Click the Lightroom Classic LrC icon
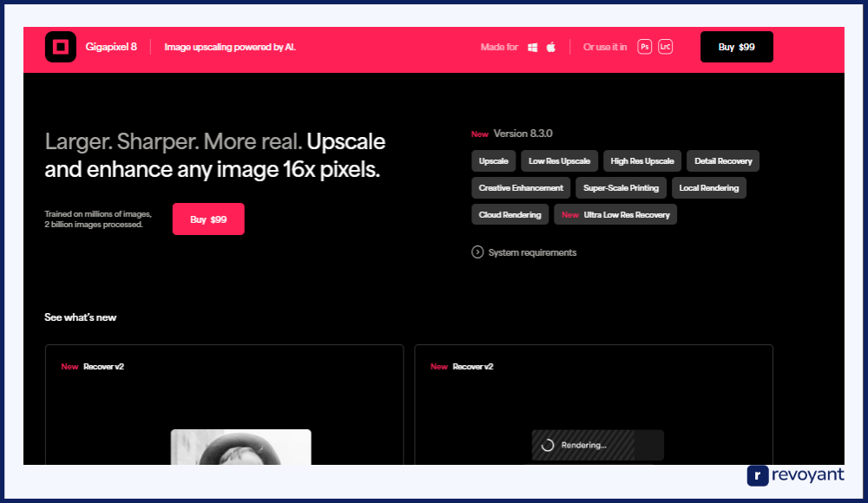 tap(666, 47)
